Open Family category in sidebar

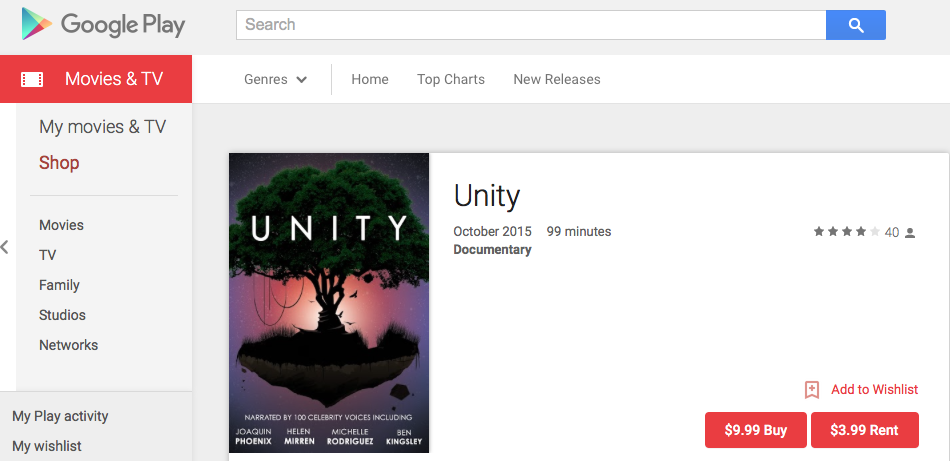59,285
